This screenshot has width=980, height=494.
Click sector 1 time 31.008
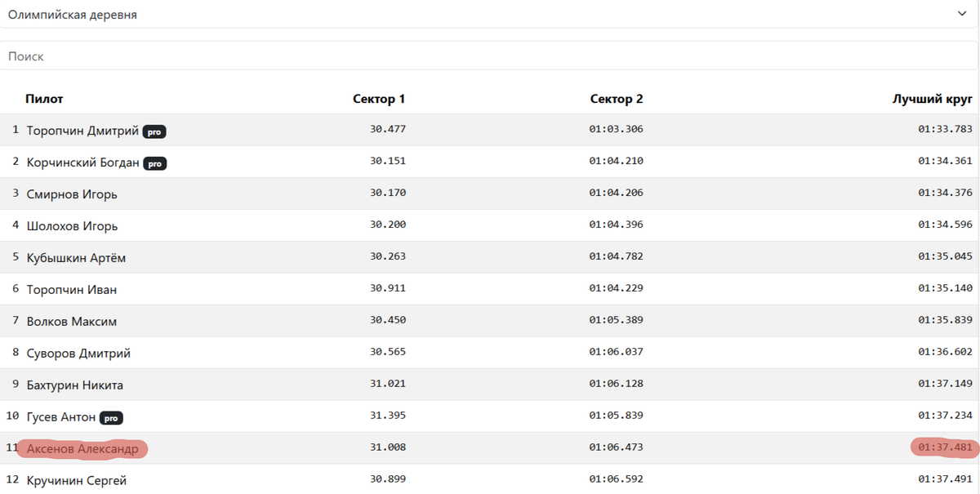(x=388, y=447)
